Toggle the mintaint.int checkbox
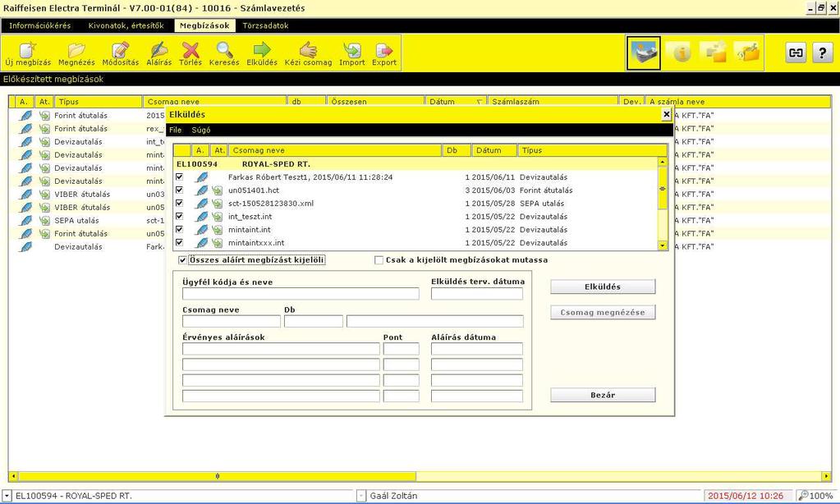The image size is (840, 504). [180, 229]
